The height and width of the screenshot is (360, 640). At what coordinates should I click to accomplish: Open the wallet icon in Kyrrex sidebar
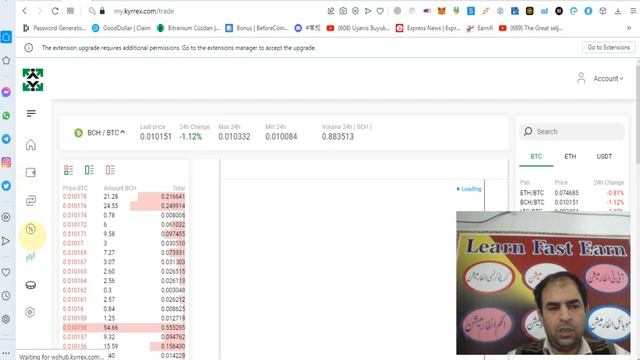[31, 173]
